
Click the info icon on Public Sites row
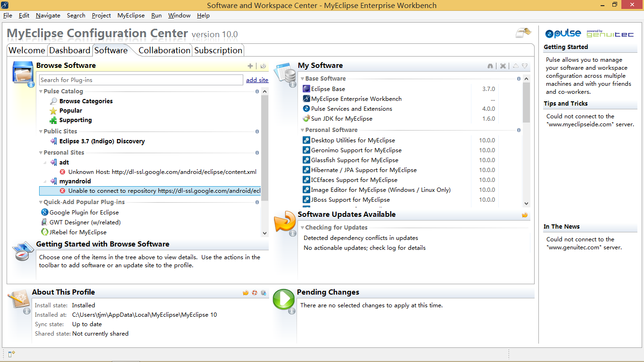point(257,132)
